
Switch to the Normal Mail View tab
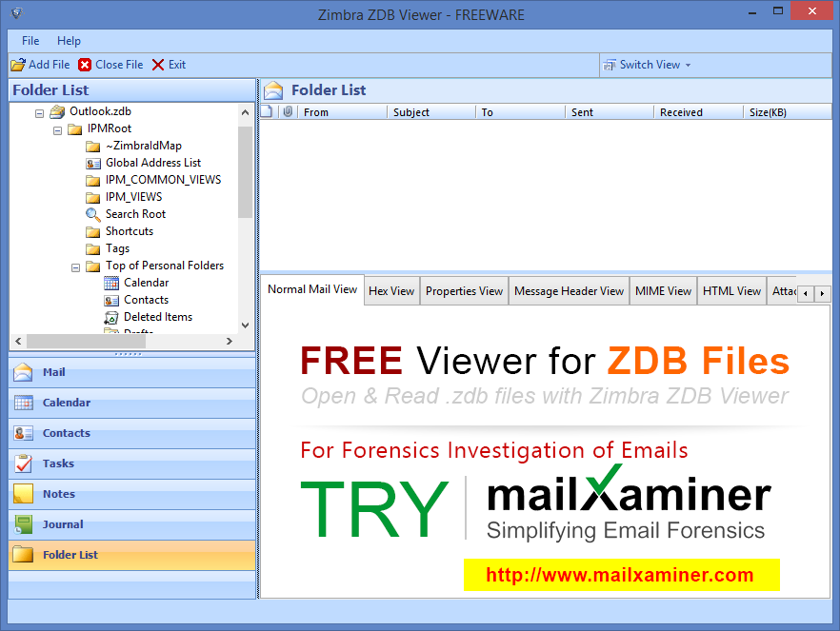tap(312, 289)
